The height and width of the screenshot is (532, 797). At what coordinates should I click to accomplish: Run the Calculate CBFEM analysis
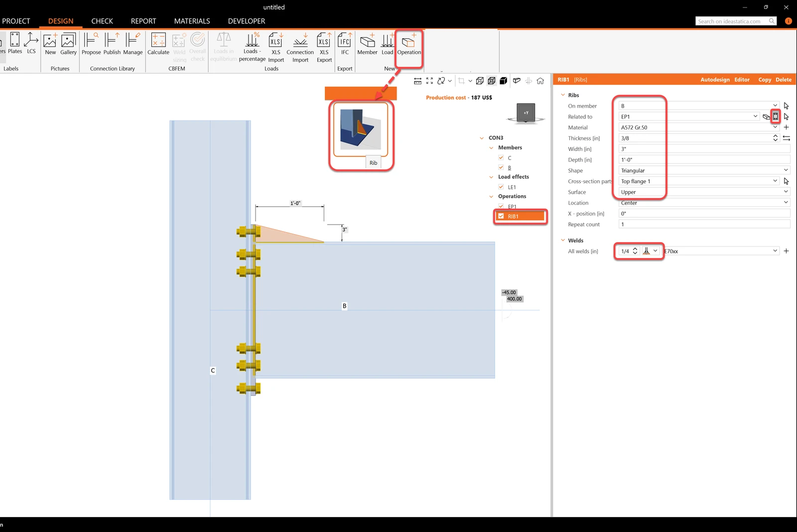click(x=158, y=44)
